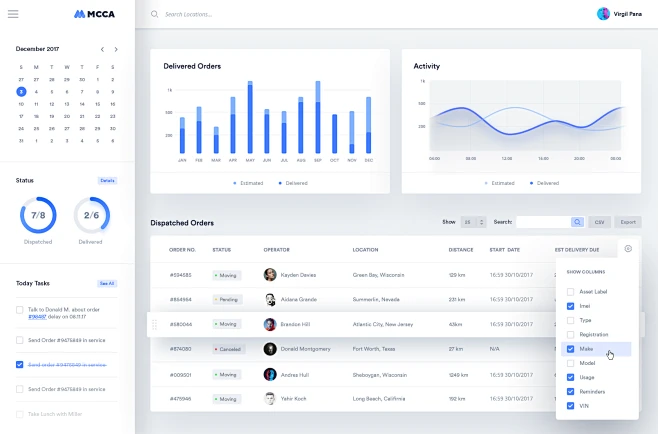
Task: Check the Asset Label column checkbox
Action: (x=570, y=292)
